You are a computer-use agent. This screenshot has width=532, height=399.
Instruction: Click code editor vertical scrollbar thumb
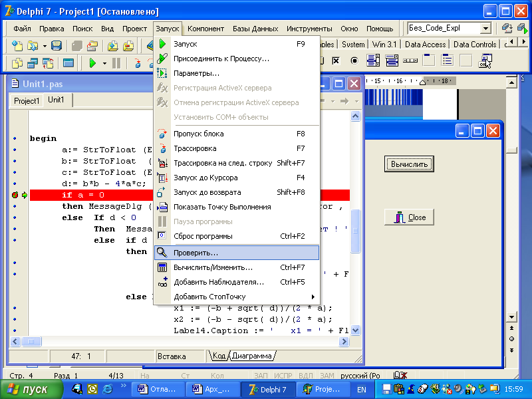pyautogui.click(x=355, y=231)
